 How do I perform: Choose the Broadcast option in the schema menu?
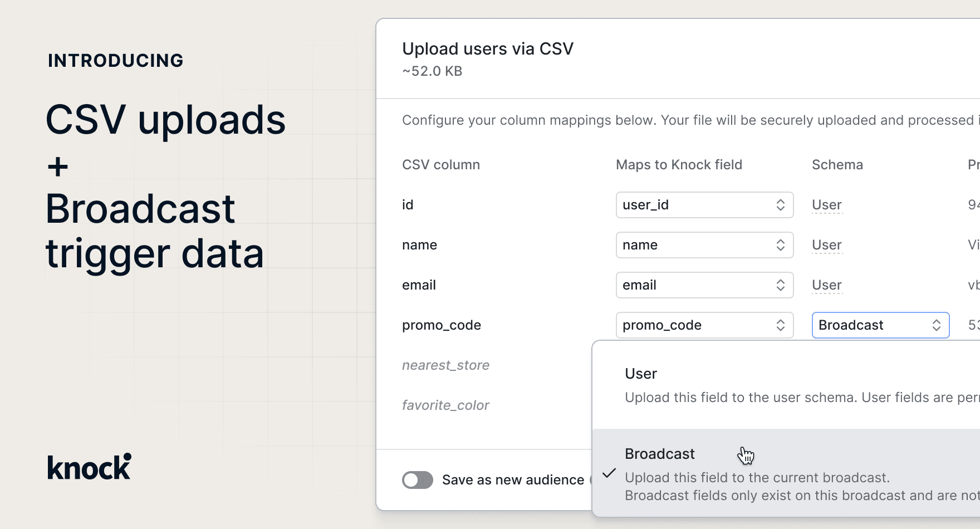point(660,454)
